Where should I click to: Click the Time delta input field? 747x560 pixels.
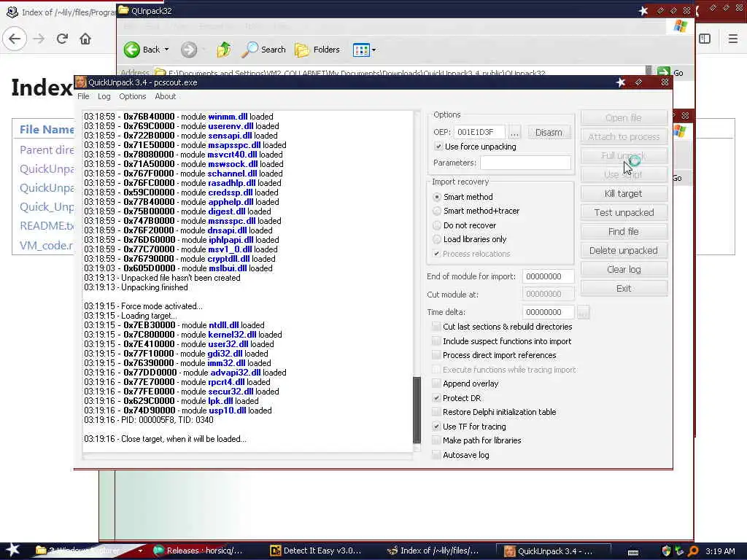tap(548, 312)
